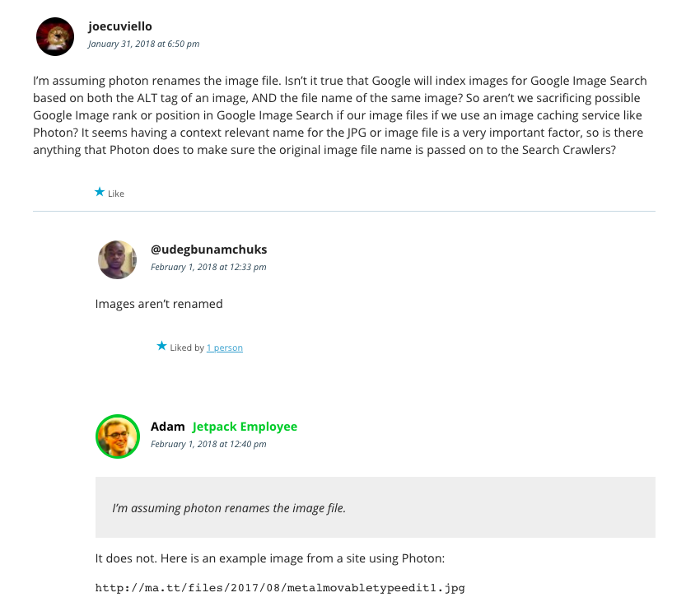Click the blue star Like icon on joecuviello's comment
This screenshot has width=700, height=602.
click(100, 192)
